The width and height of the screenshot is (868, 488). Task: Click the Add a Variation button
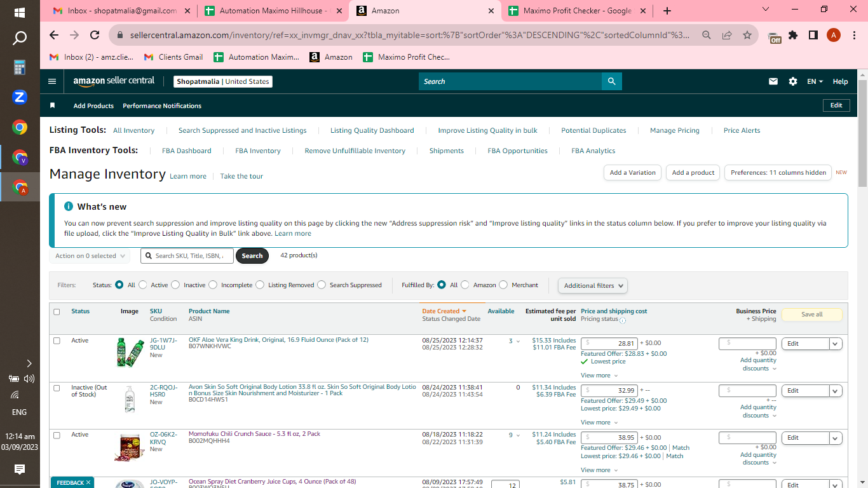coord(632,173)
